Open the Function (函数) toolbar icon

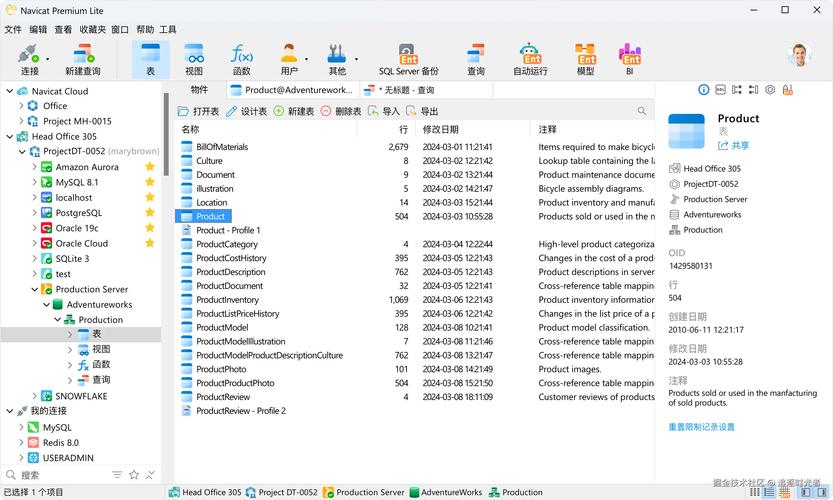[241, 59]
